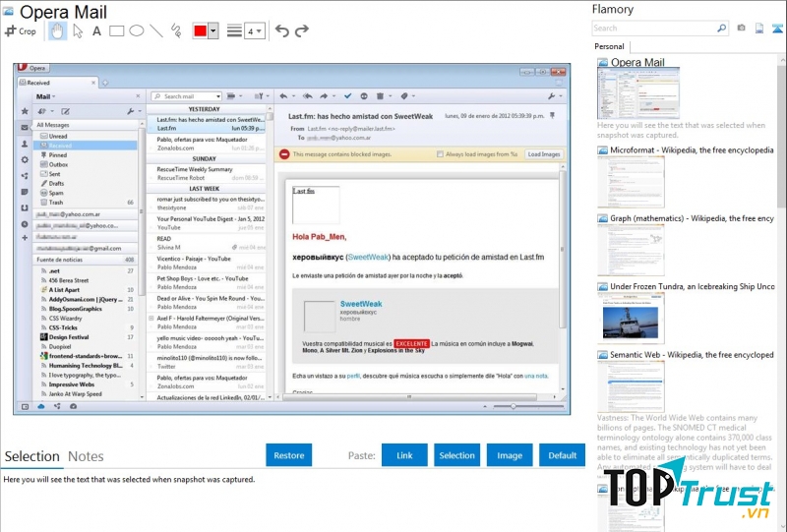787x532 pixels.
Task: Toggle Always load images checkbox
Action: 440,154
